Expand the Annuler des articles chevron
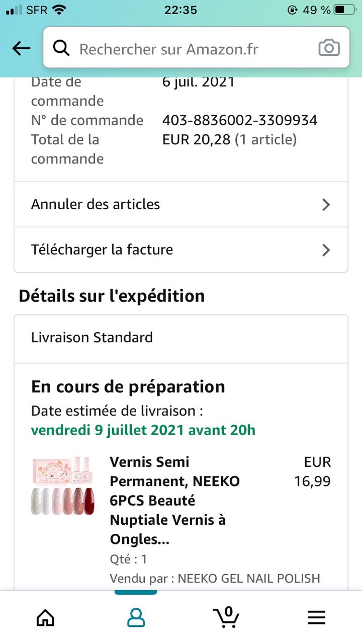Viewport: 362px width, 644px height. [326, 204]
